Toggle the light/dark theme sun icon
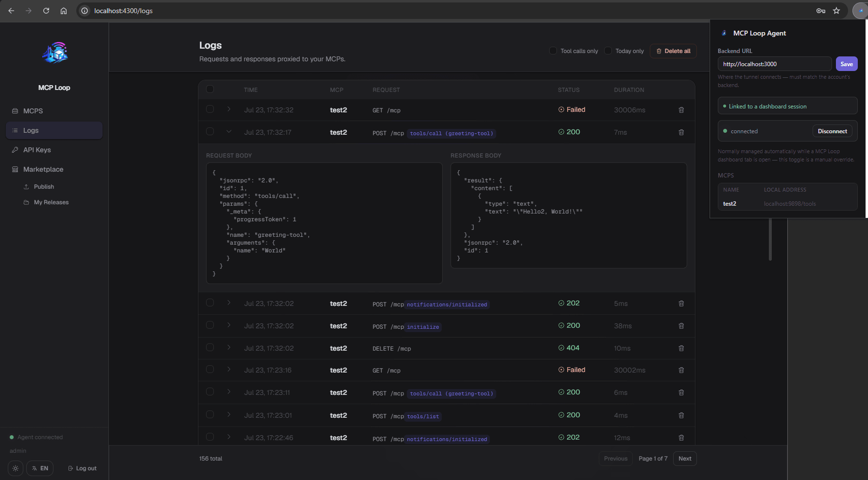The image size is (868, 480). pos(16,468)
